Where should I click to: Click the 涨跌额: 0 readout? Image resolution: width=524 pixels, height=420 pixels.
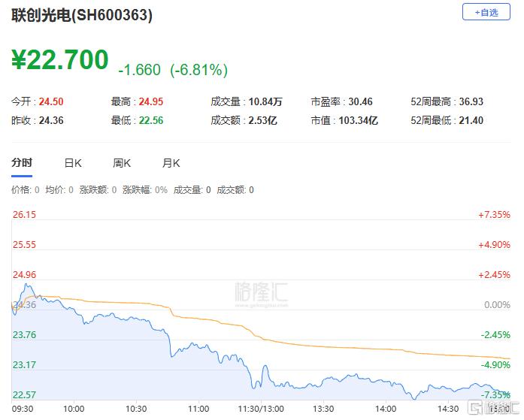[x=98, y=189]
